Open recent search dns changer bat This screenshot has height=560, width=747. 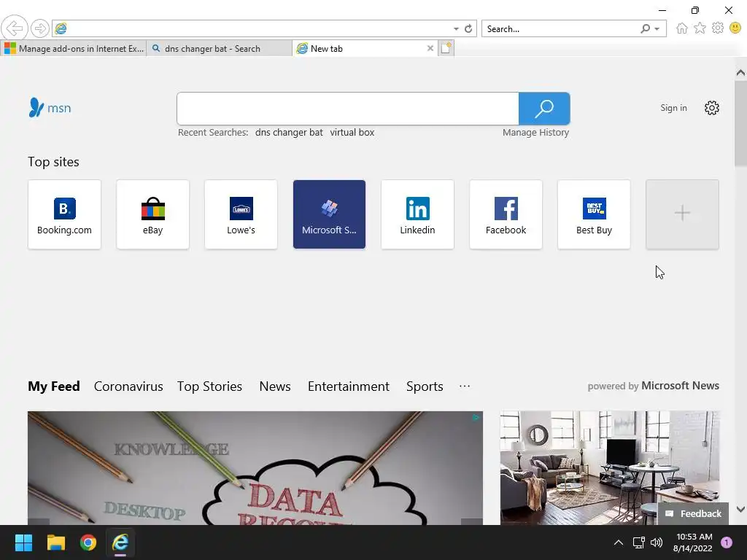click(289, 133)
